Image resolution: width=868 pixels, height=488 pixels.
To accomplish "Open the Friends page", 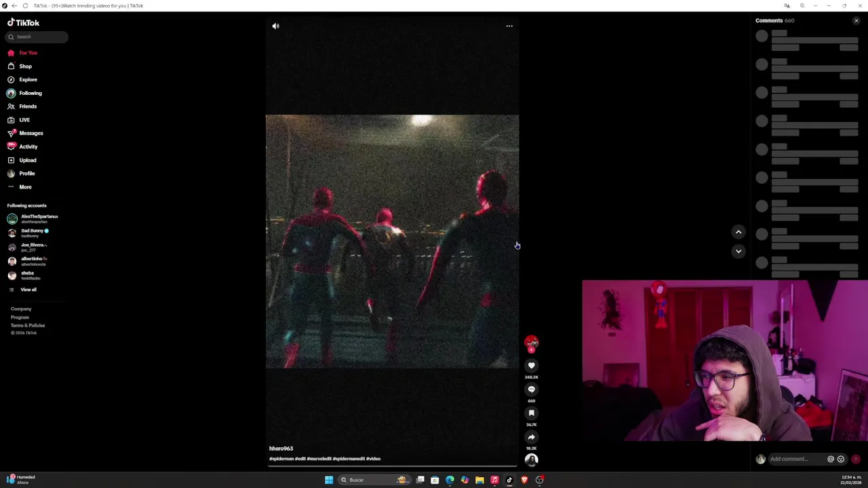I will click(x=22, y=106).
